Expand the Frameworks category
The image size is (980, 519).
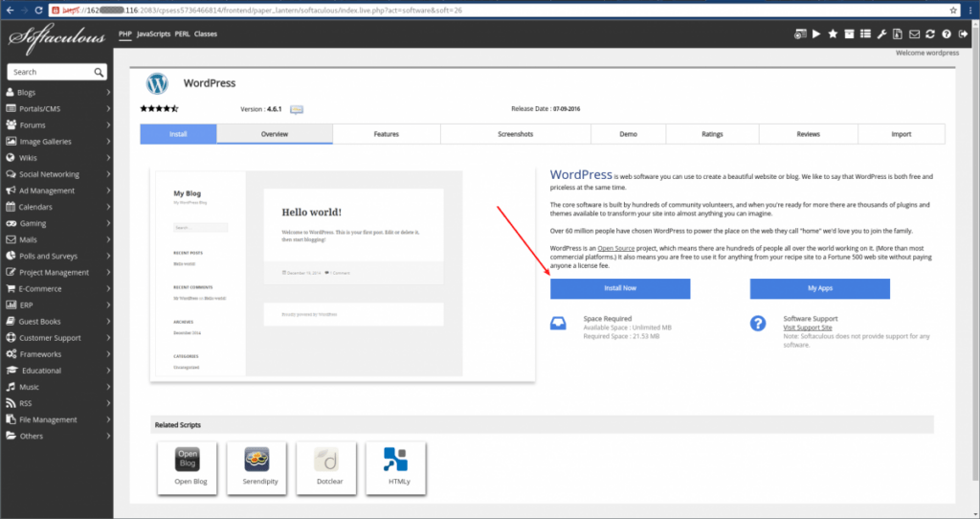(57, 354)
